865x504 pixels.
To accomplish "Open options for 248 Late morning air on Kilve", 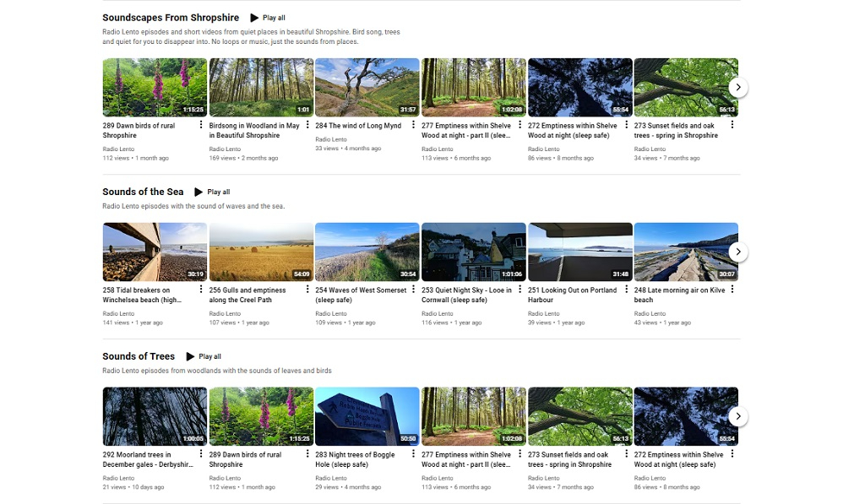I will tap(732, 290).
